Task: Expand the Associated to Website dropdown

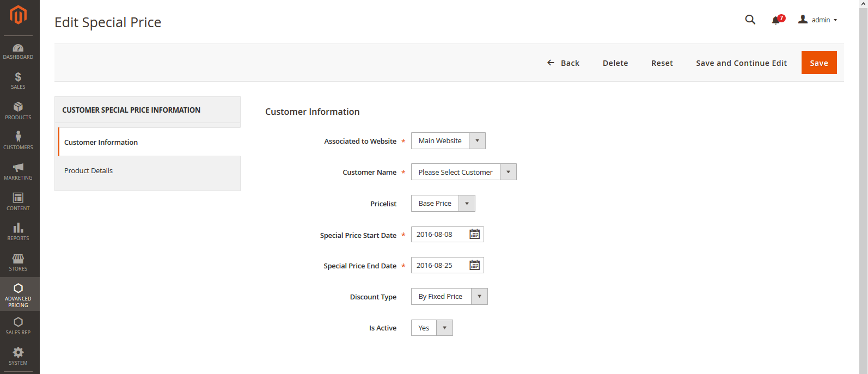Action: click(x=477, y=141)
